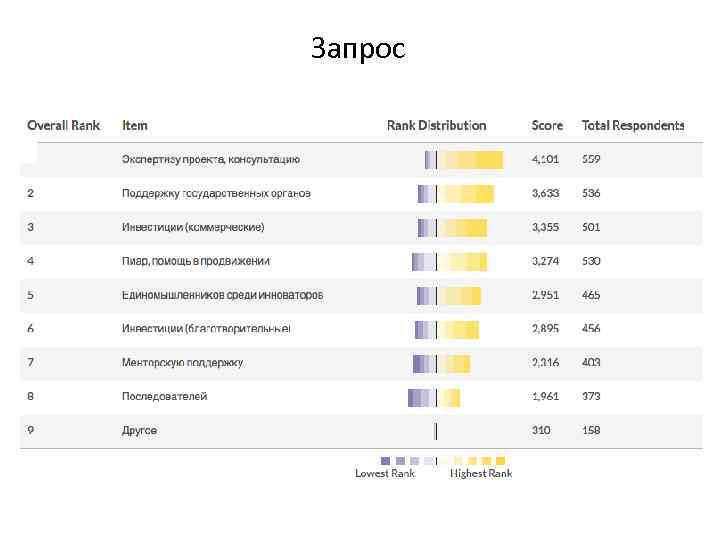Click 'Единомышленников среди инноваторов' item text
The width and height of the screenshot is (720, 540).
222,295
